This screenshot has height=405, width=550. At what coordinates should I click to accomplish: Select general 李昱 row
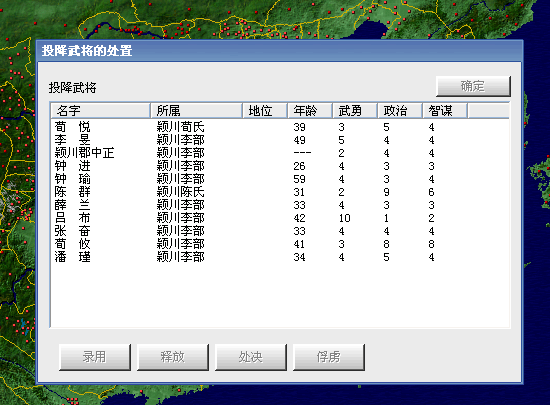pos(280,140)
